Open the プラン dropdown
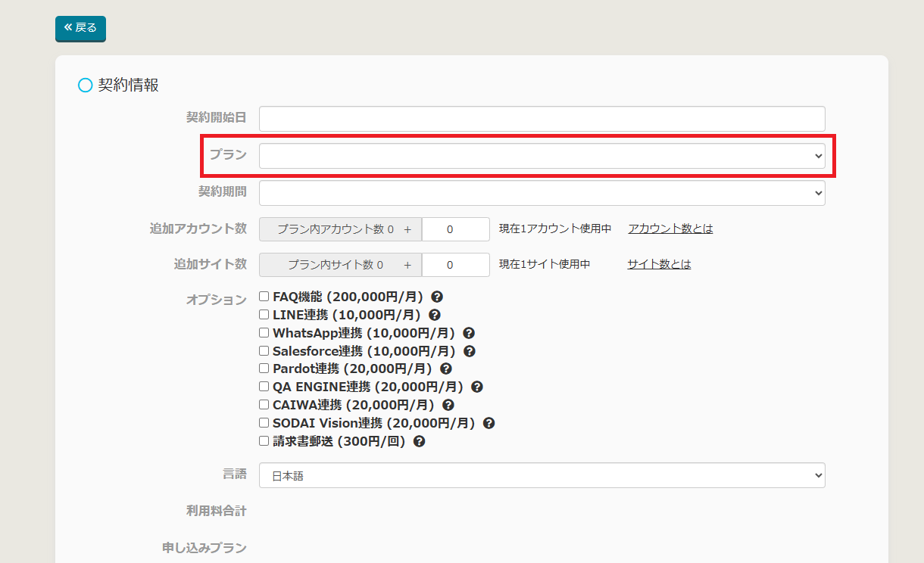Image resolution: width=924 pixels, height=563 pixels. (x=542, y=156)
